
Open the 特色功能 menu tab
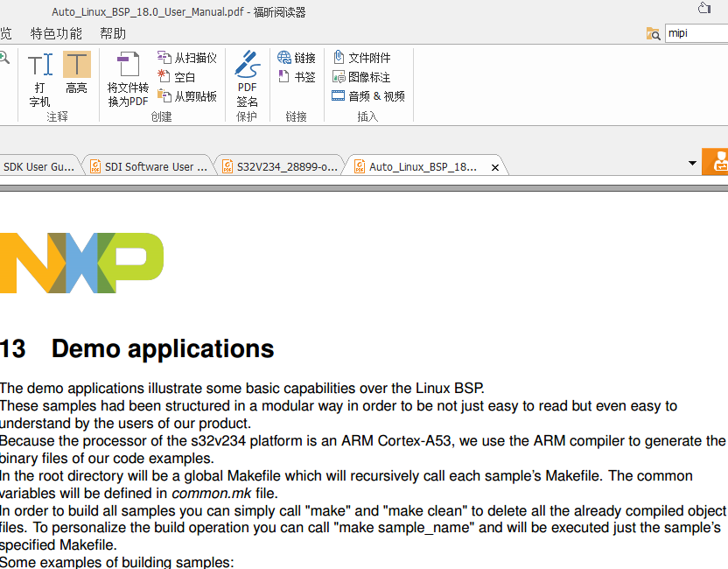[x=56, y=33]
